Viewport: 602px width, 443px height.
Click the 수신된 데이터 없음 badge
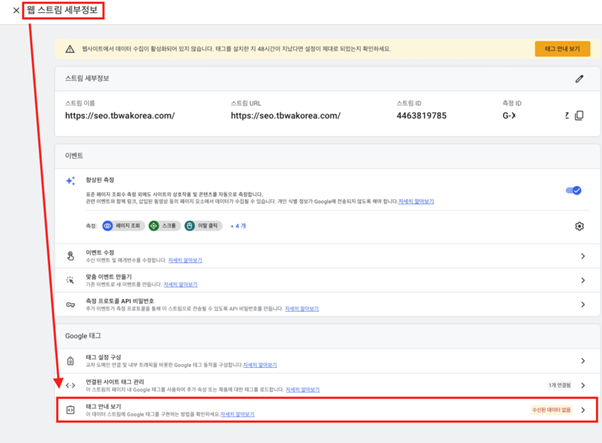point(551,410)
